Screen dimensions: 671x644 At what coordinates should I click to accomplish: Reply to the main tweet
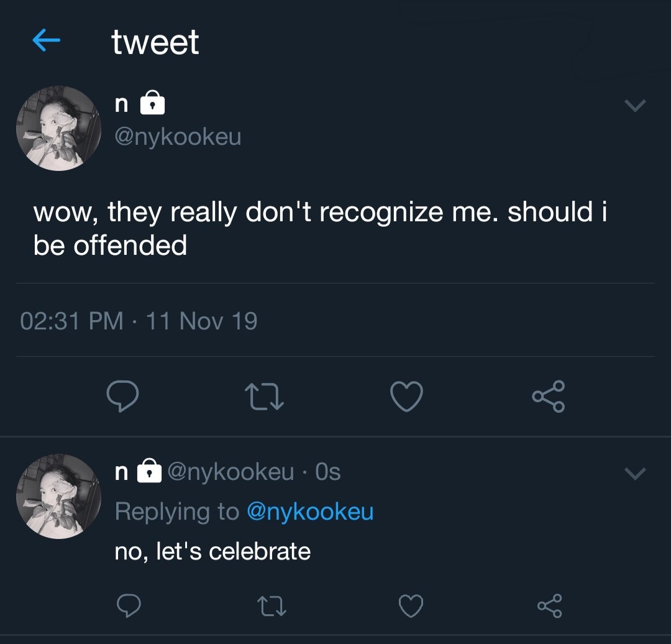[122, 396]
